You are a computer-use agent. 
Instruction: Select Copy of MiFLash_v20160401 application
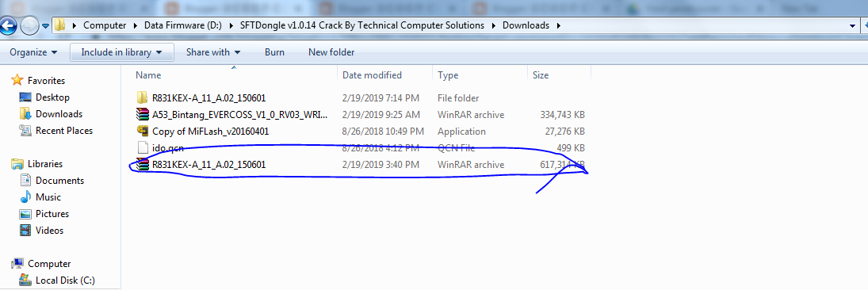[211, 132]
